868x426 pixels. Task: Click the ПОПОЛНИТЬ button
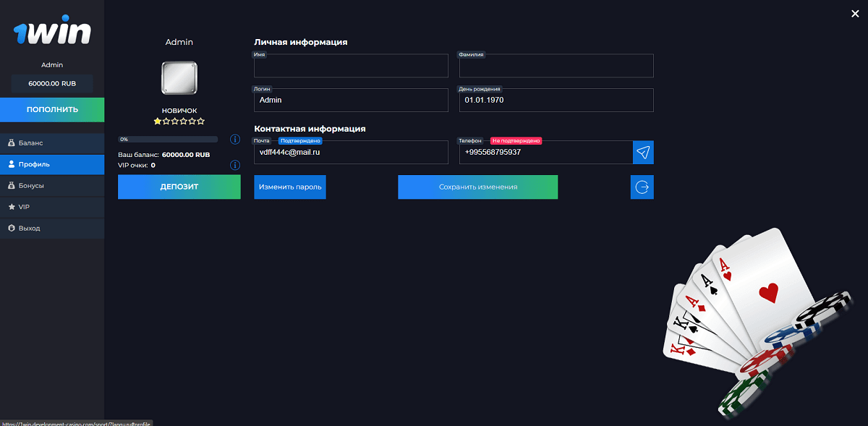coord(52,110)
